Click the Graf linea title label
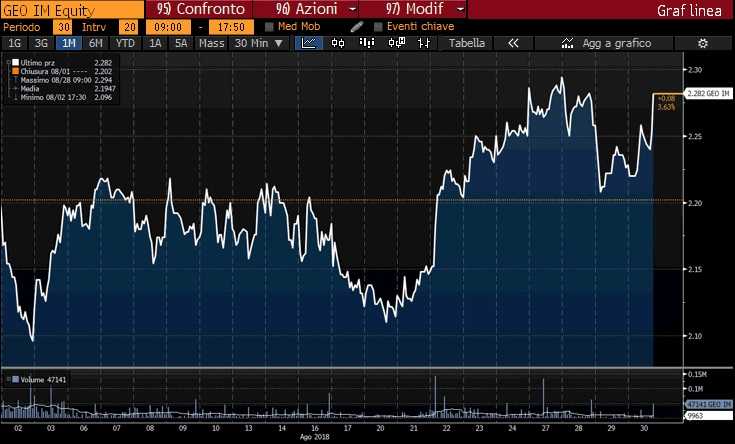 (689, 10)
